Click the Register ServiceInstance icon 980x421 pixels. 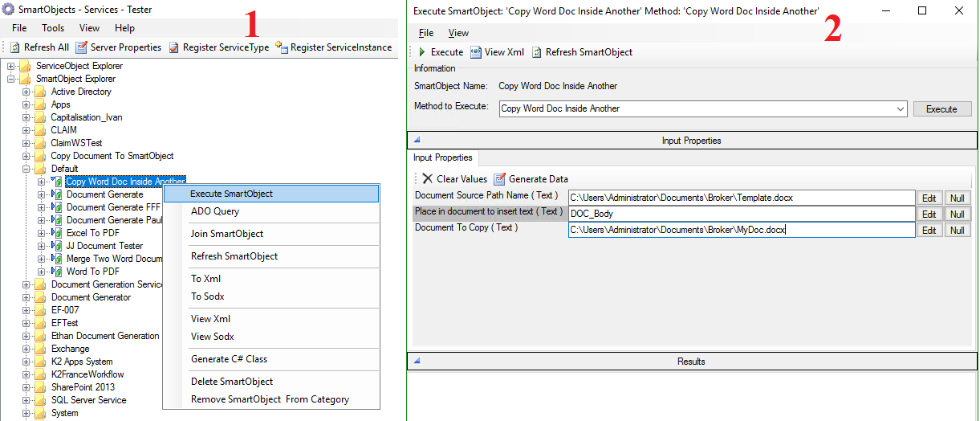(282, 47)
